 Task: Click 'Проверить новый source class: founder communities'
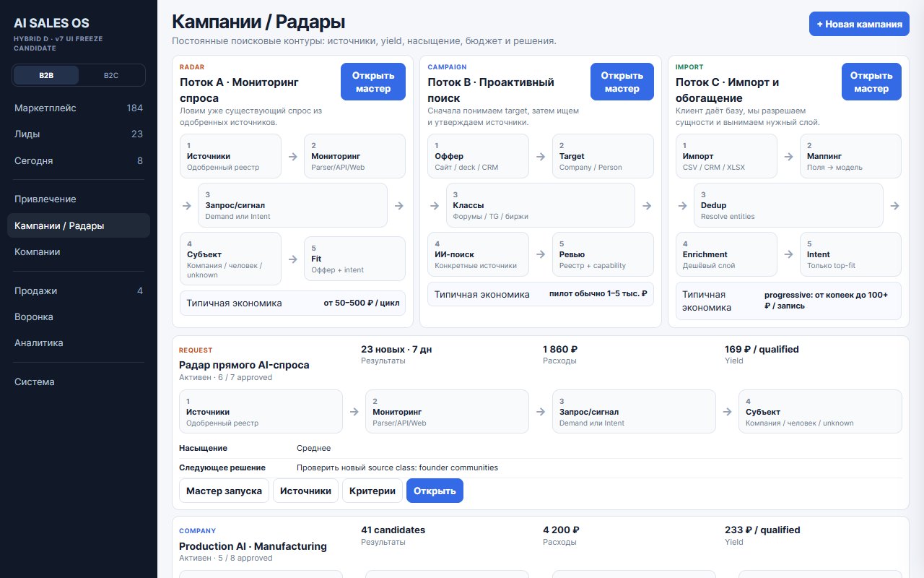(x=397, y=467)
